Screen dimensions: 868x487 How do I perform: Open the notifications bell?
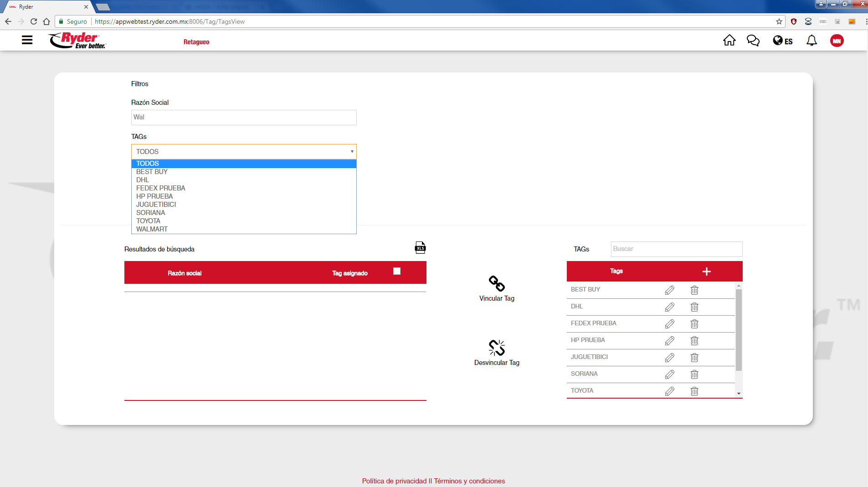pos(812,41)
